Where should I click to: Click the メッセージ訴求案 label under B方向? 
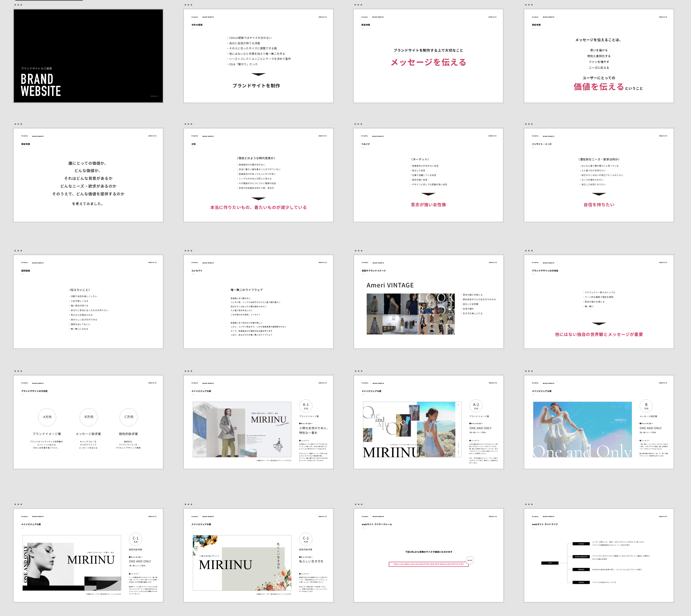pos(89,434)
